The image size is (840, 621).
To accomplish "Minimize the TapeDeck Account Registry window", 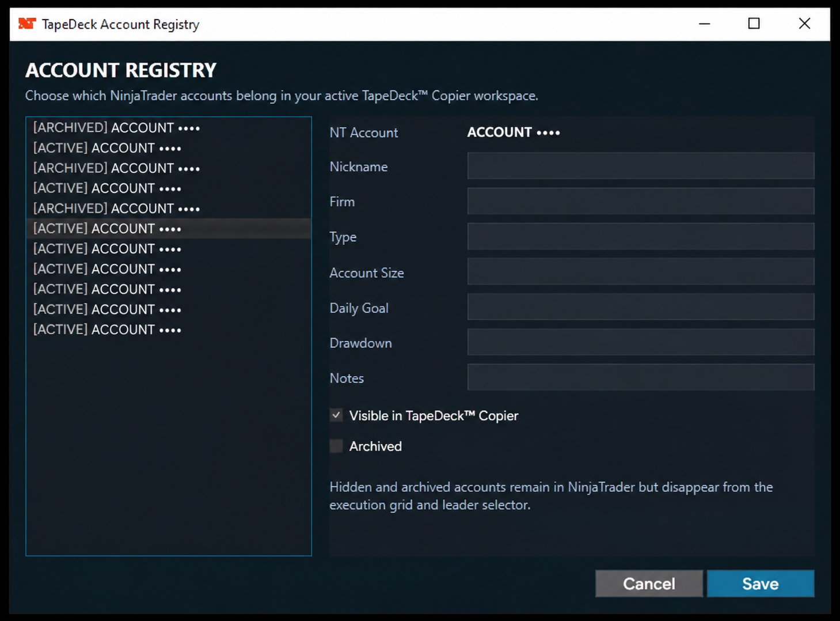I will [x=704, y=24].
